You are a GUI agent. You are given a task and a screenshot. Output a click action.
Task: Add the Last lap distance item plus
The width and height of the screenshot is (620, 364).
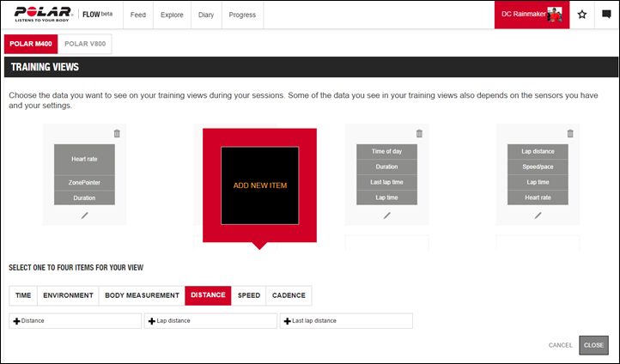[x=346, y=321]
